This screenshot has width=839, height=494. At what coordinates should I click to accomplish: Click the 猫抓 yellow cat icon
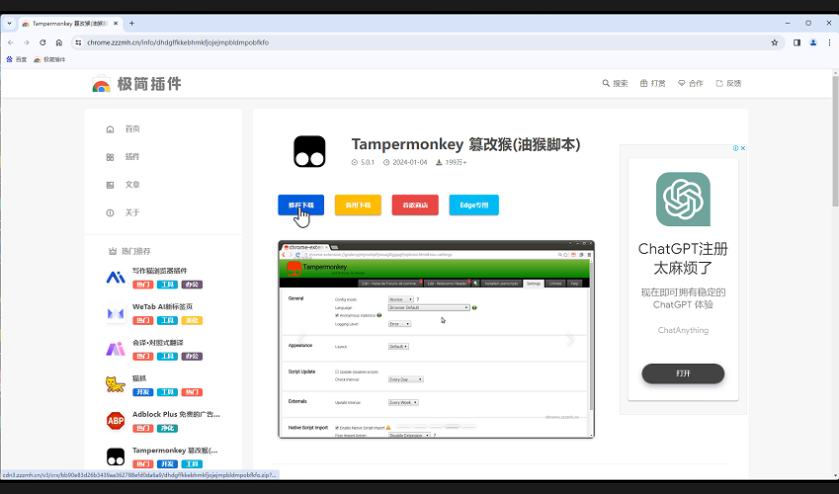pos(116,385)
